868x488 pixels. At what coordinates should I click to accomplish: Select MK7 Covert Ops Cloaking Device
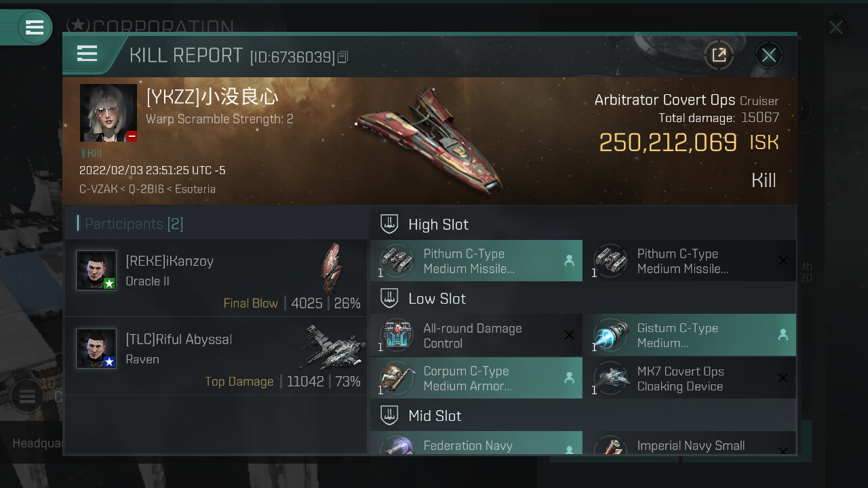tap(690, 378)
